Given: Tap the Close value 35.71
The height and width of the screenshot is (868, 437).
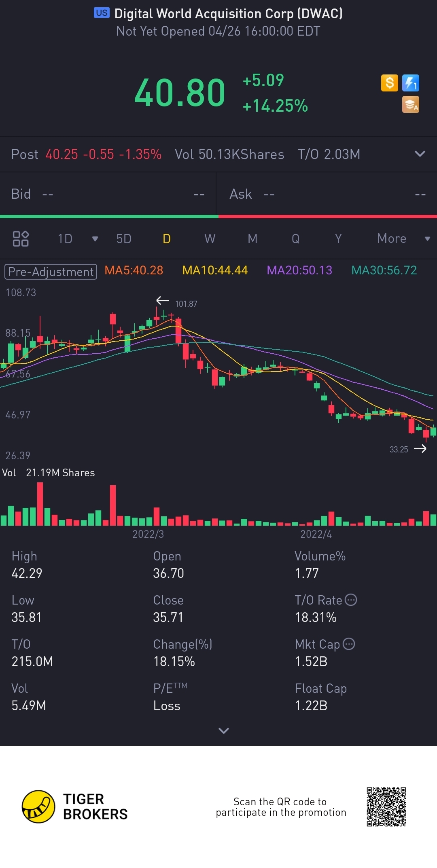Looking at the screenshot, I should click(168, 618).
